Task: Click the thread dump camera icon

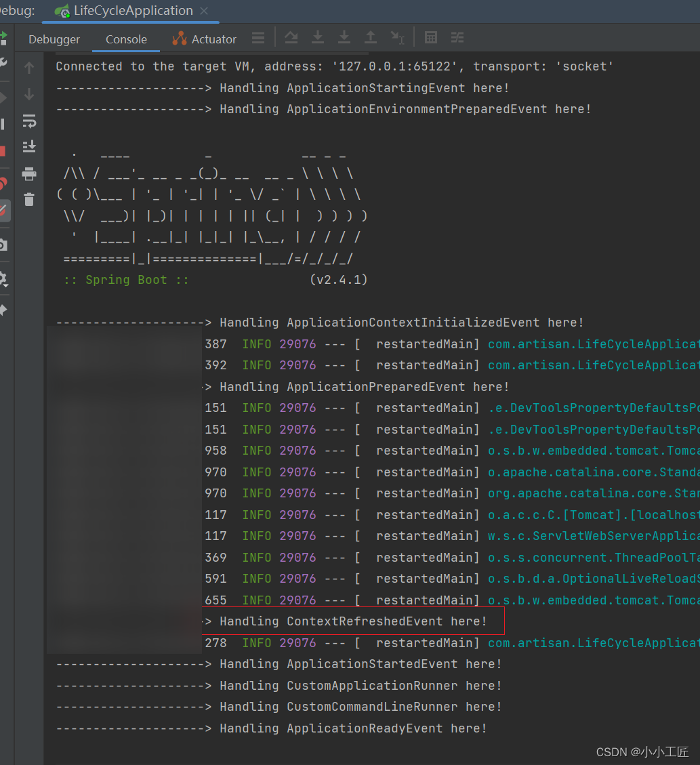Action: [3, 245]
